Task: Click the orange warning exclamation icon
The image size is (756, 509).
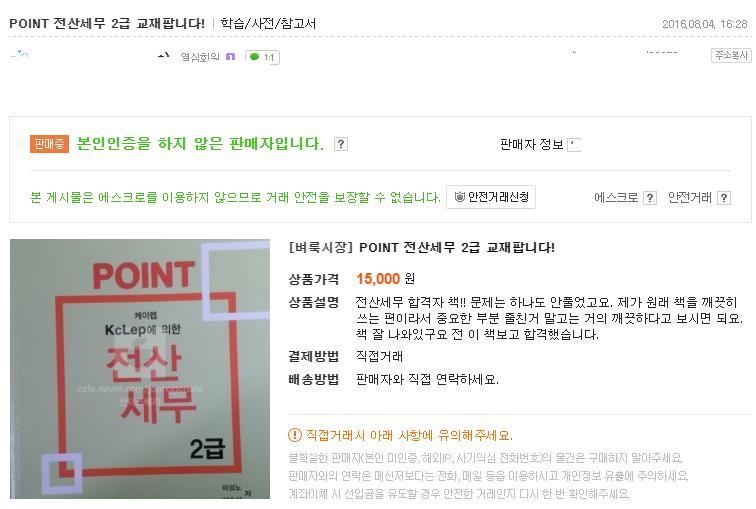Action: click(295, 435)
